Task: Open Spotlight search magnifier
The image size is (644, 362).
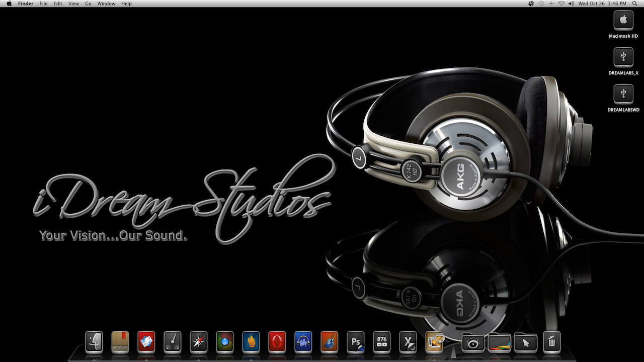Action: 634,4
